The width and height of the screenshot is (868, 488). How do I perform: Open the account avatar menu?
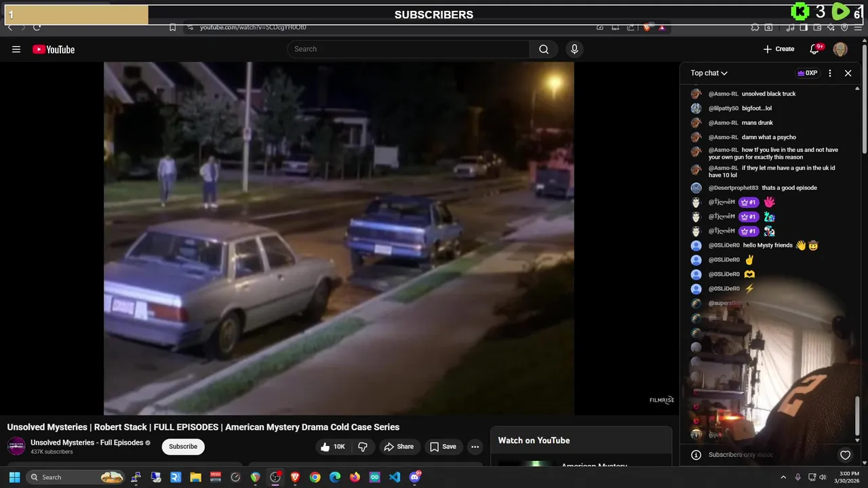840,49
